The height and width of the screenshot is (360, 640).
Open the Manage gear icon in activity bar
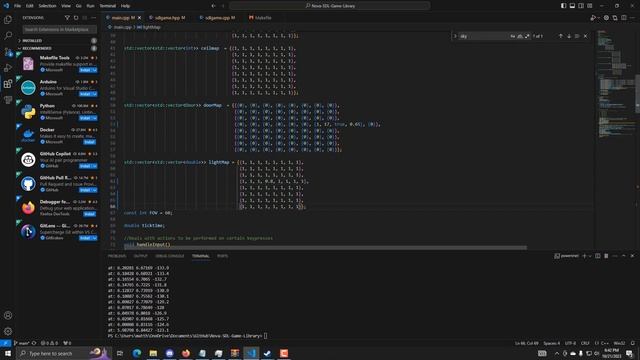(8, 331)
